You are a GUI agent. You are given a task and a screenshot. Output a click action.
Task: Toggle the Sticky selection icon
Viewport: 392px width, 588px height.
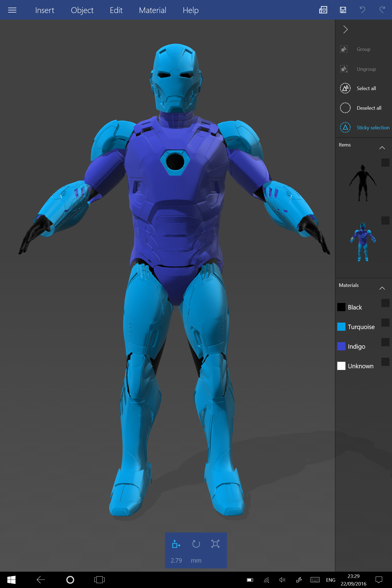345,127
